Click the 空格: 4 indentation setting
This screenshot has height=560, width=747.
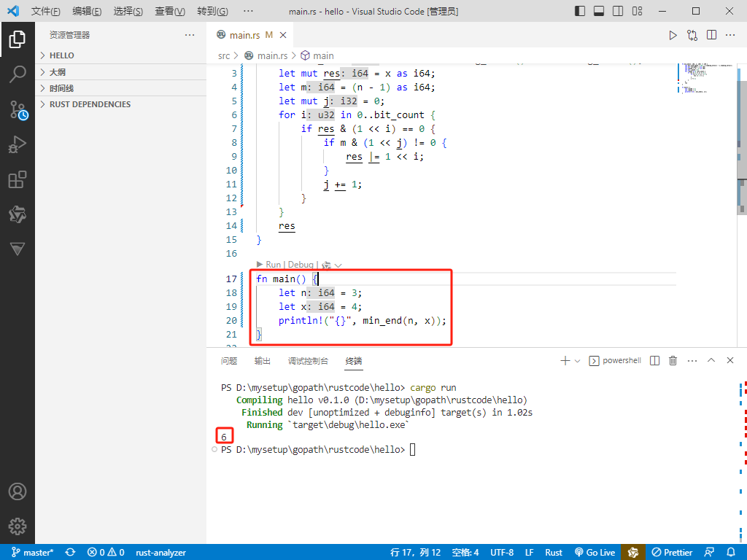(x=465, y=553)
